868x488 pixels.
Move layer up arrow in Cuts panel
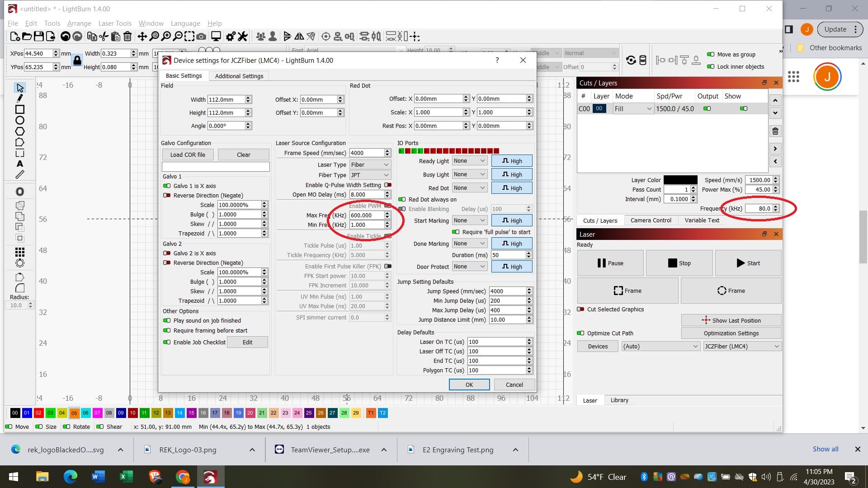pos(775,100)
